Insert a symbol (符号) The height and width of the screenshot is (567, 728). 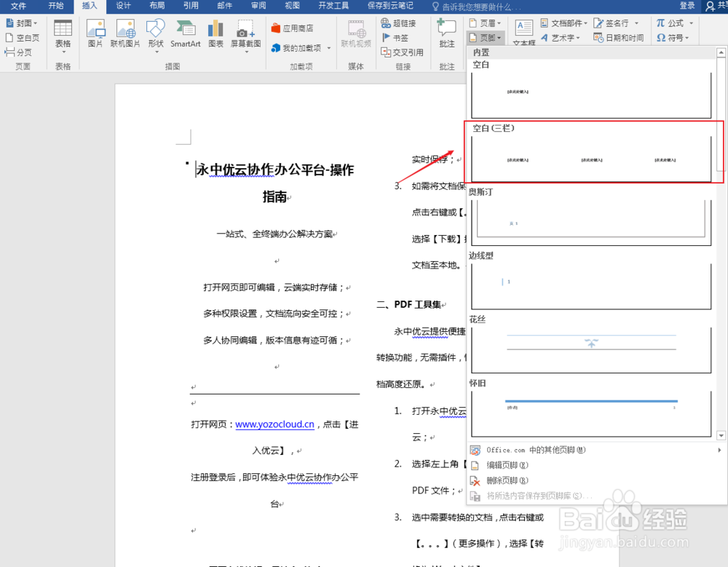tap(673, 38)
